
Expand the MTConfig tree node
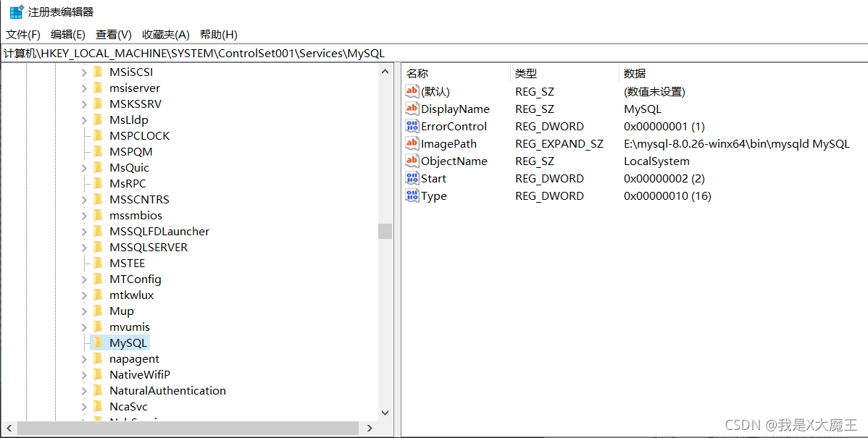click(83, 279)
